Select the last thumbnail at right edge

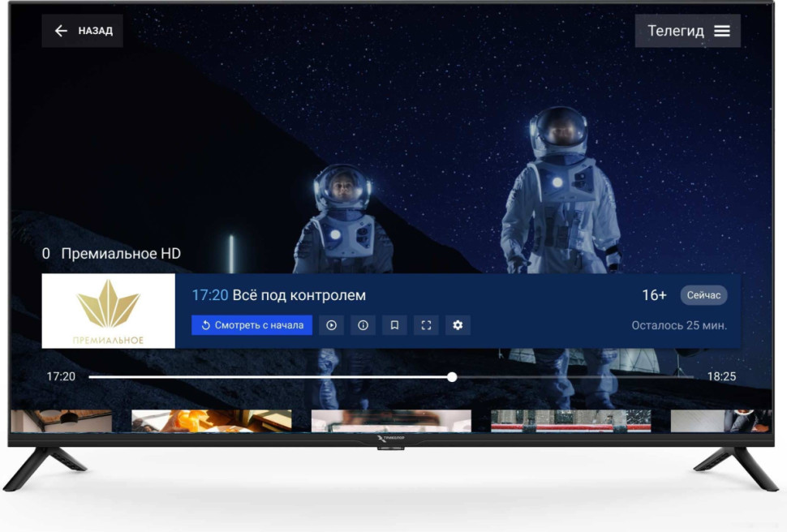click(720, 421)
